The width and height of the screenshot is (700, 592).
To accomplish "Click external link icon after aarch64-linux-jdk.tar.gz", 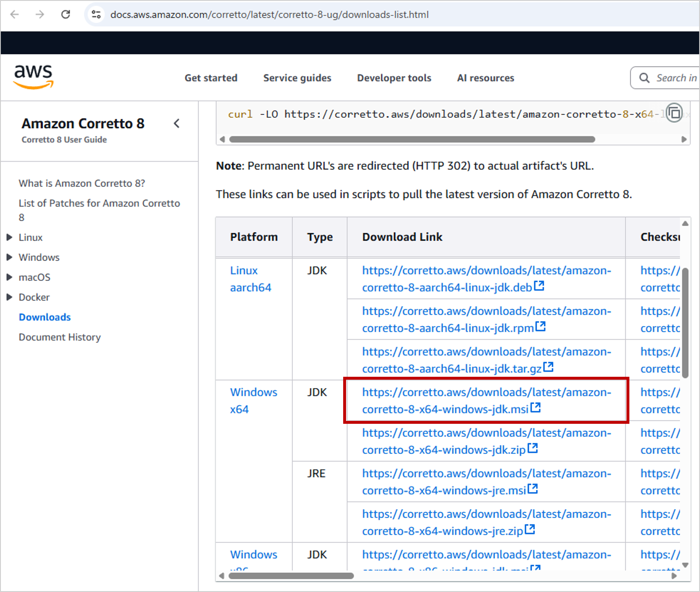I will click(548, 367).
